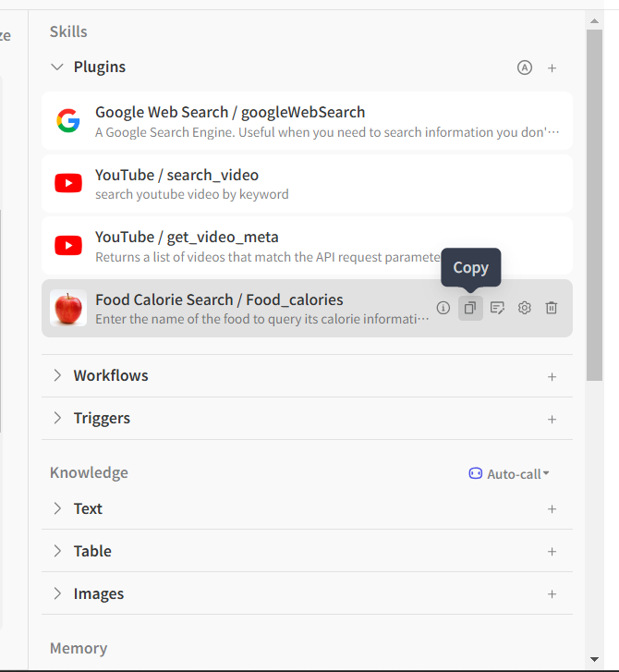Click YouTube icon beside search_video
The image size is (619, 672).
68,183
